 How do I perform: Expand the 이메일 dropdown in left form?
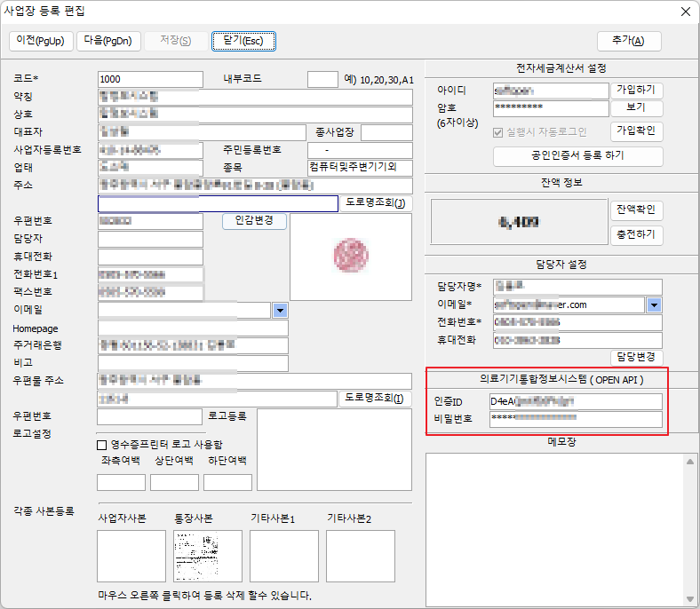coord(280,311)
